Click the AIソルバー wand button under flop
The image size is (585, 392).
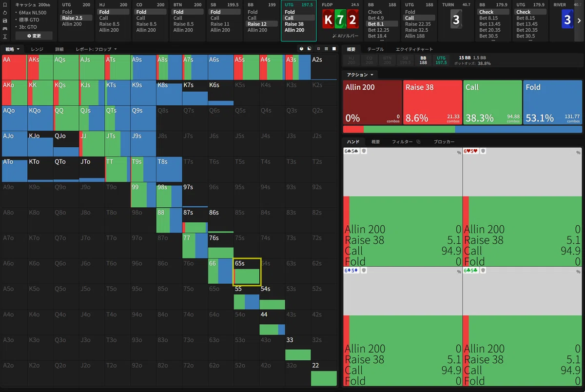(345, 36)
